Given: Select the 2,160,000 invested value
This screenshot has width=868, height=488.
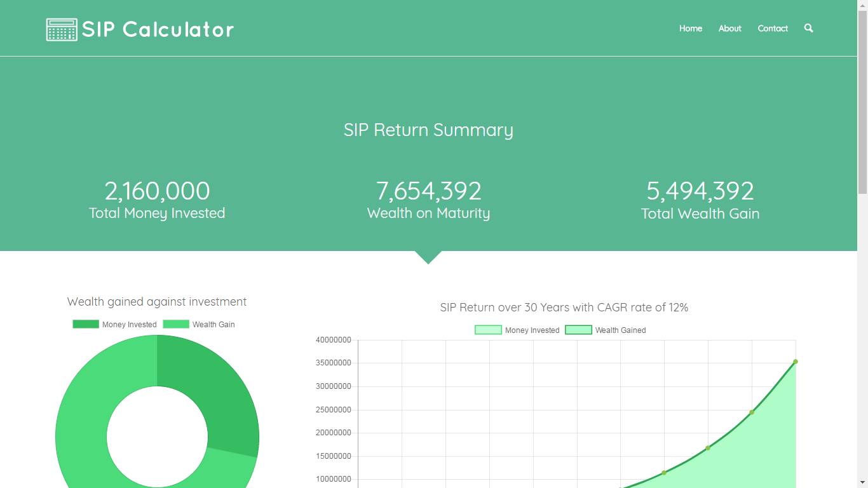Looking at the screenshot, I should click(157, 191).
